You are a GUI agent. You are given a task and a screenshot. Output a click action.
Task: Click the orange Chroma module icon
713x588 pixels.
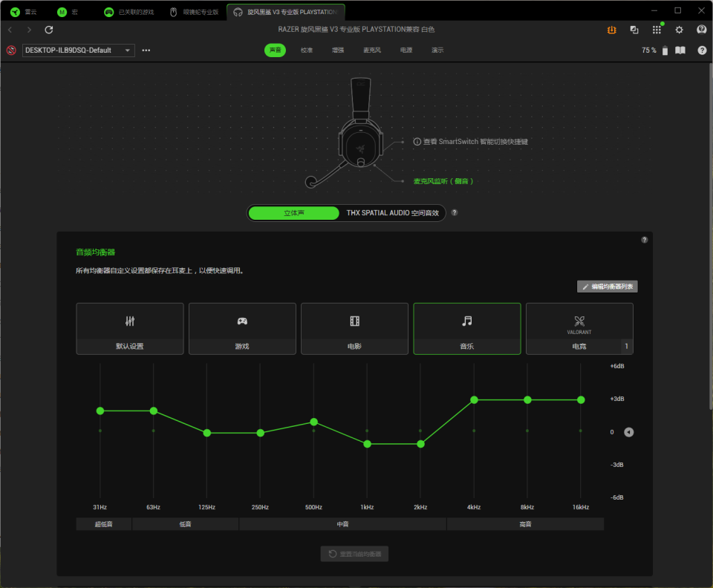(x=611, y=30)
